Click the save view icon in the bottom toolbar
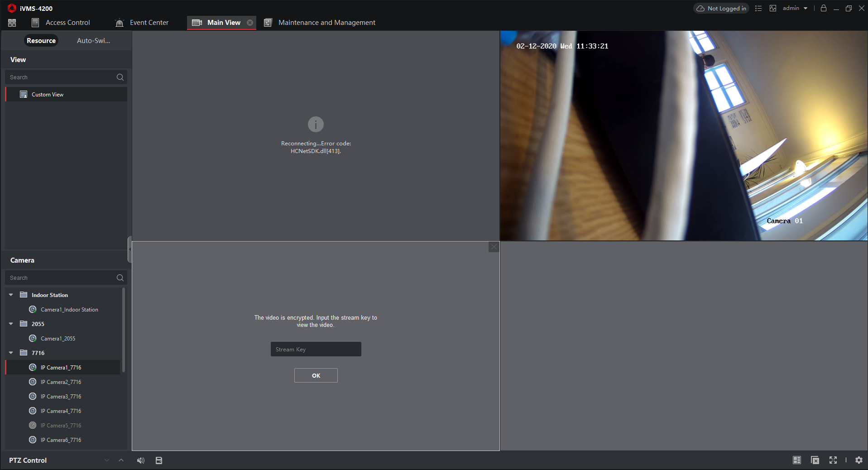This screenshot has height=470, width=868. coord(159,460)
